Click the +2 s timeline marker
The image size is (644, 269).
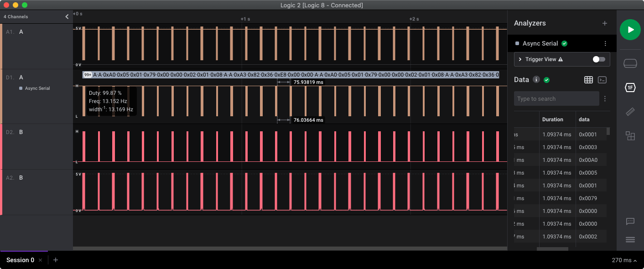[414, 19]
